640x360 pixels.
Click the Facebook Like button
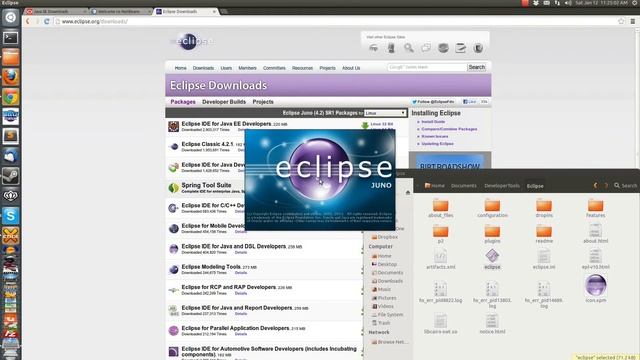pyautogui.click(x=470, y=102)
